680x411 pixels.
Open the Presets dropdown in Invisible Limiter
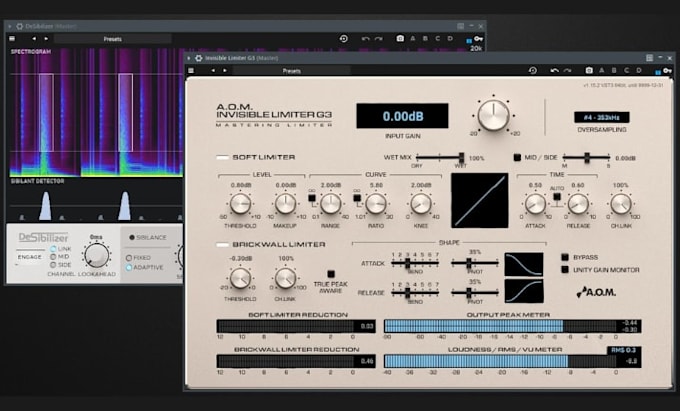(x=291, y=71)
